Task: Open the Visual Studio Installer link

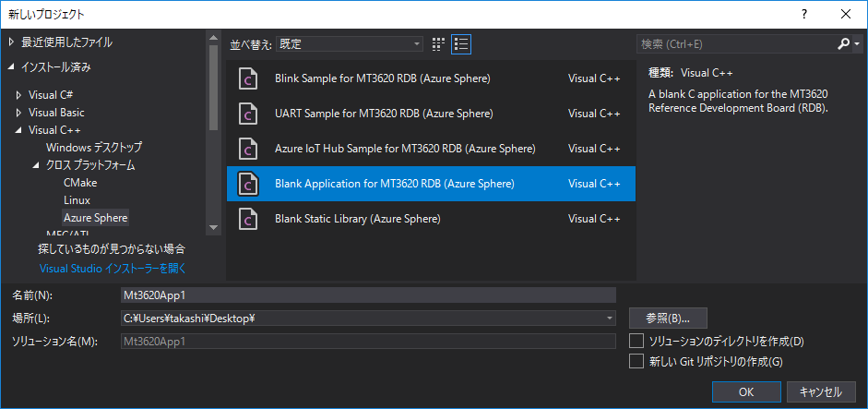Action: point(113,269)
